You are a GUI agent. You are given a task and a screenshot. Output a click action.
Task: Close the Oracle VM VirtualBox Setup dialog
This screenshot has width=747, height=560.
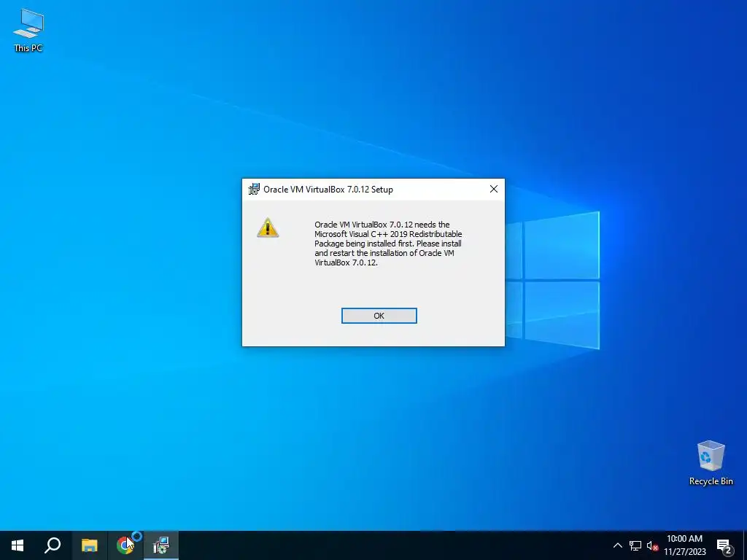pyautogui.click(x=494, y=189)
